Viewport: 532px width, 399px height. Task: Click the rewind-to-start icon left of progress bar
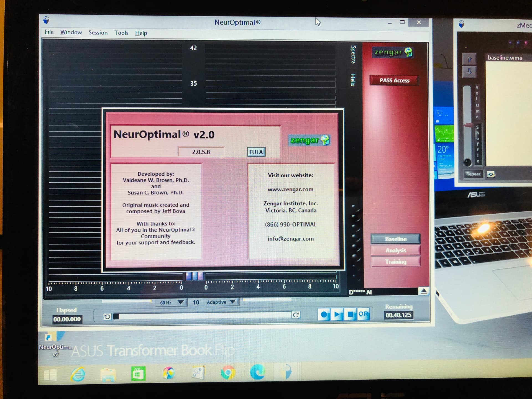click(107, 316)
